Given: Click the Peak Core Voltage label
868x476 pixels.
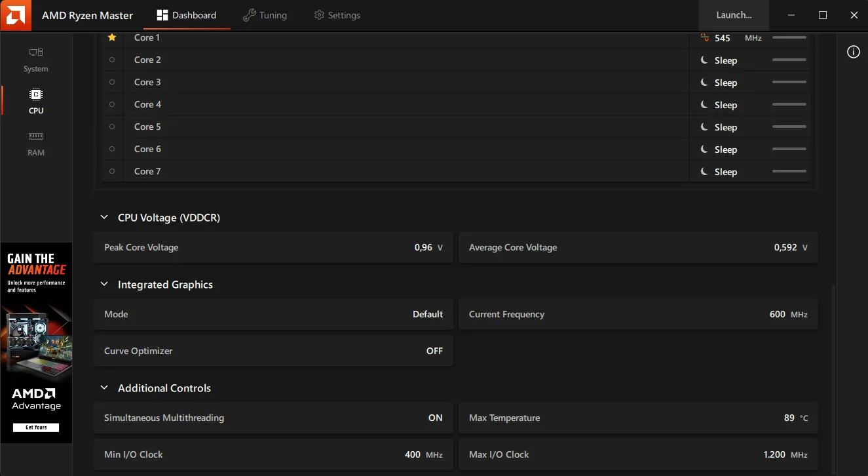Looking at the screenshot, I should [141, 247].
